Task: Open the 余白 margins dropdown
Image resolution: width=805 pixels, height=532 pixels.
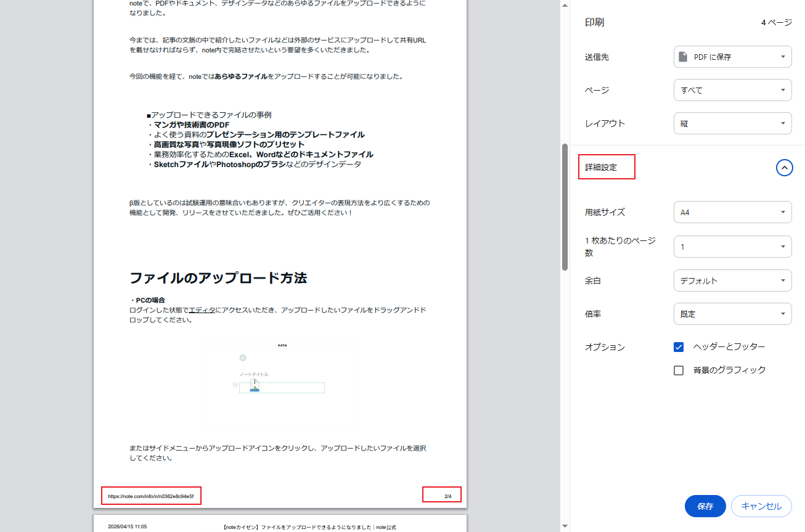Action: click(732, 280)
